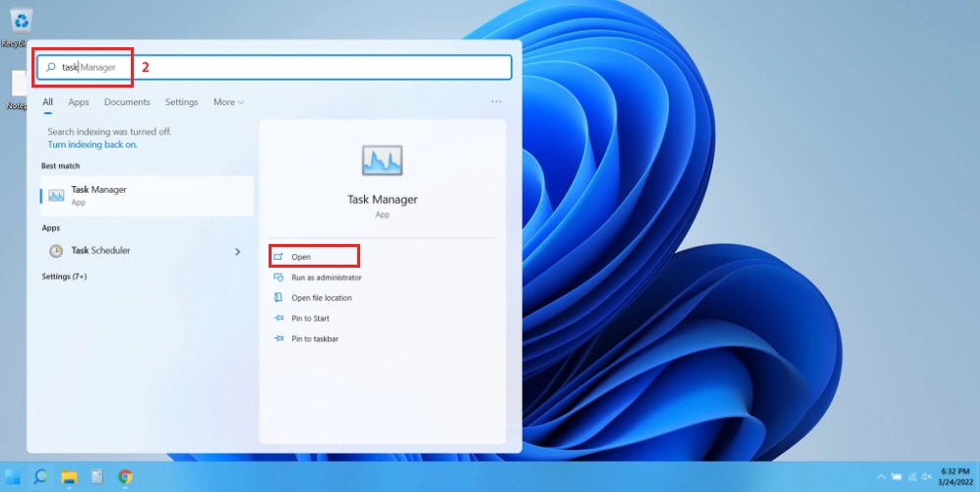Click the Task Scheduler clock icon
980x492 pixels.
[x=56, y=251]
